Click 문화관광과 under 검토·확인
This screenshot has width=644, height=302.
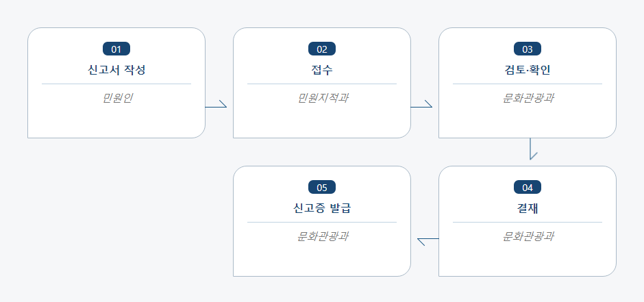(528, 98)
